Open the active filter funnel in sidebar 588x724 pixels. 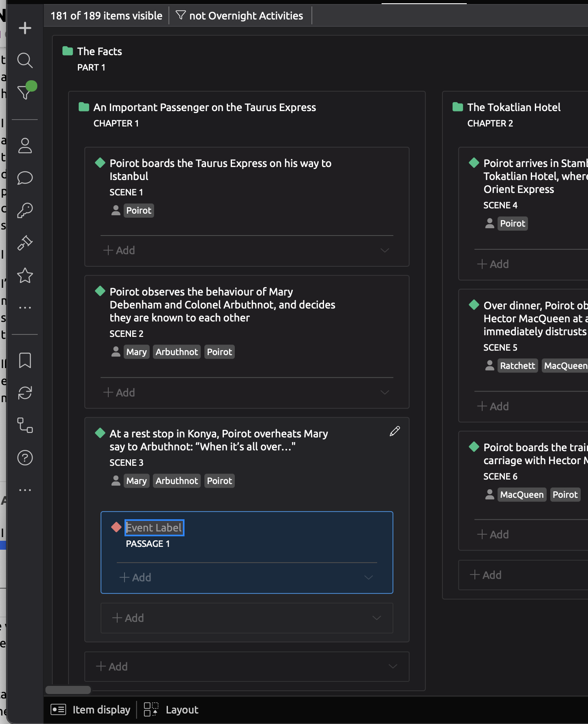point(25,92)
